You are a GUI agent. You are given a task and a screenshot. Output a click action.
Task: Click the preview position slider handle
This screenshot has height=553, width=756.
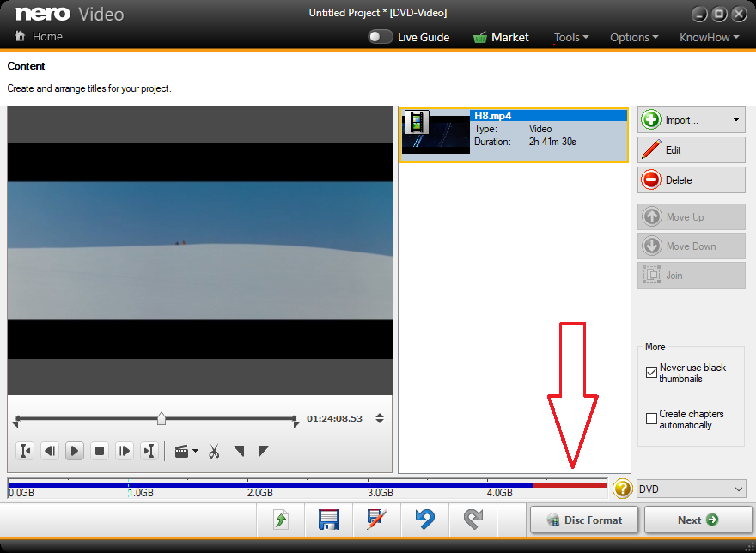162,419
